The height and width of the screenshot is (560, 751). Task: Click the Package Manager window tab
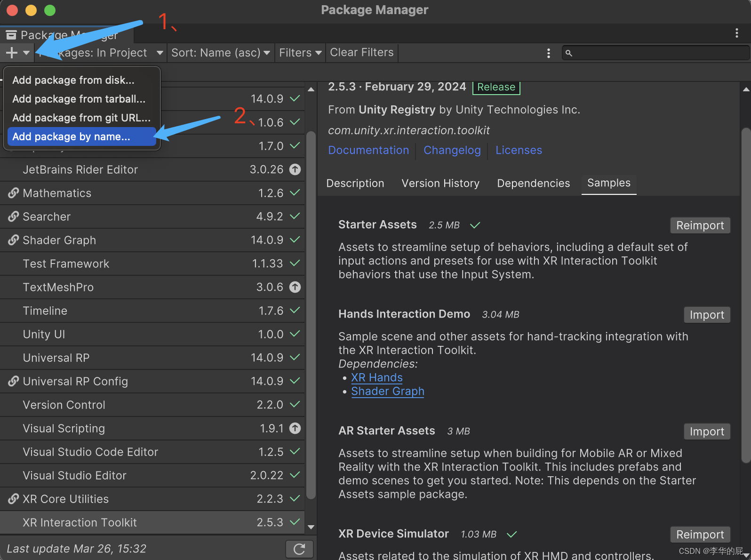67,35
